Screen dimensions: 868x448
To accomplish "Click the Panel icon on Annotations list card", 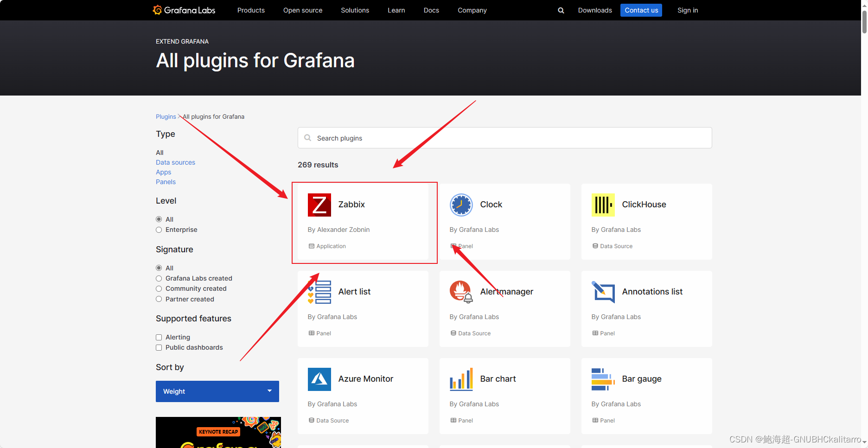I will [x=595, y=333].
